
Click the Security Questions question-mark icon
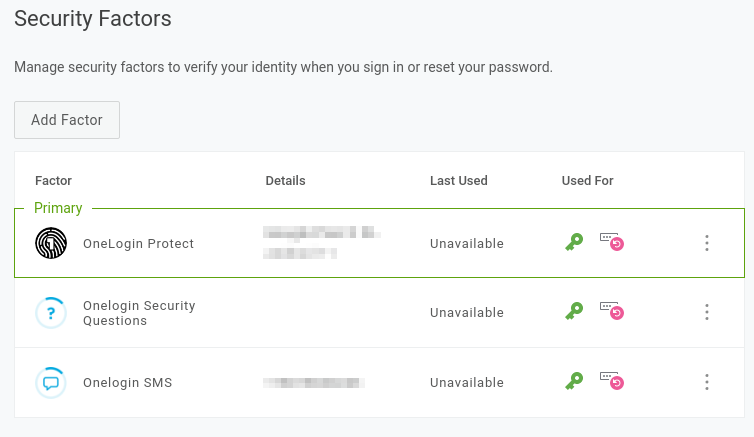(x=51, y=313)
